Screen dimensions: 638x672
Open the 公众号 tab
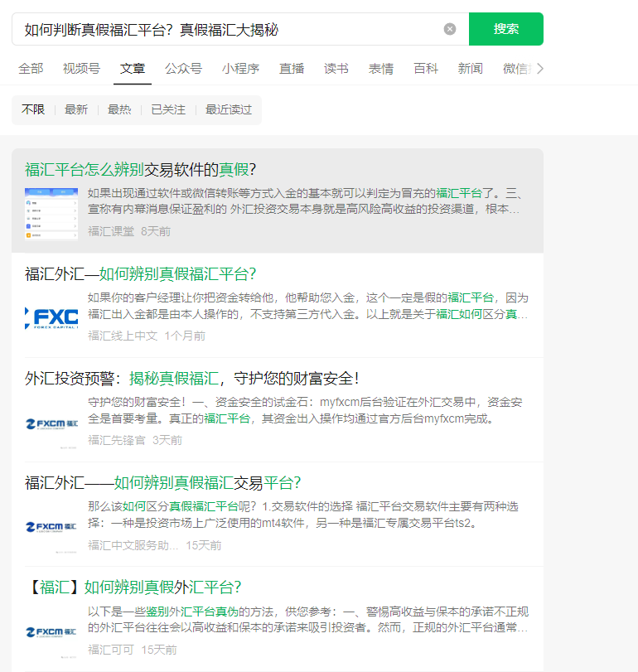coord(183,69)
